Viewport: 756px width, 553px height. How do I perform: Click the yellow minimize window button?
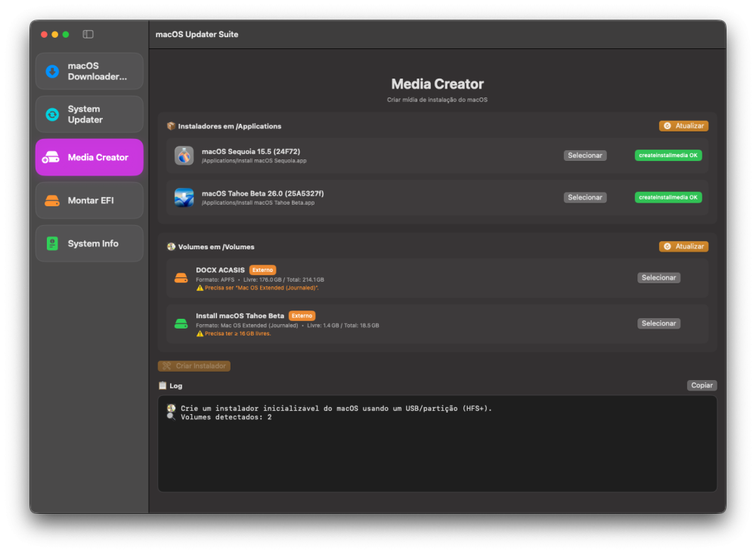(55, 35)
